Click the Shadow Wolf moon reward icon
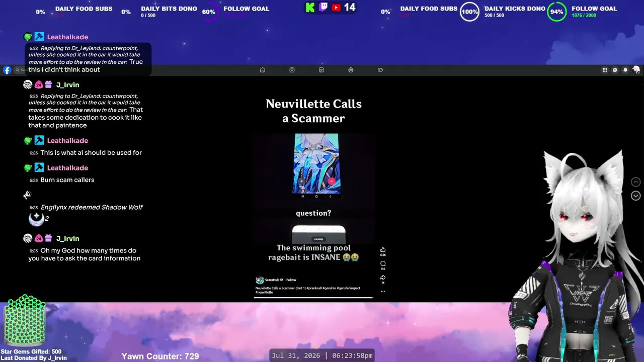The height and width of the screenshot is (362, 644). (36, 219)
